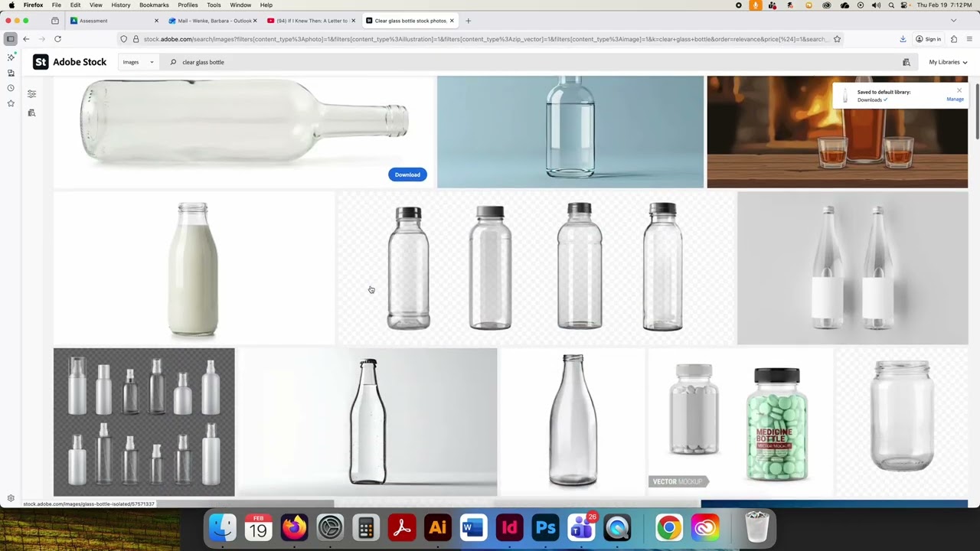Open History sidebar clock icon
This screenshot has width=980, height=551.
coord(11,88)
